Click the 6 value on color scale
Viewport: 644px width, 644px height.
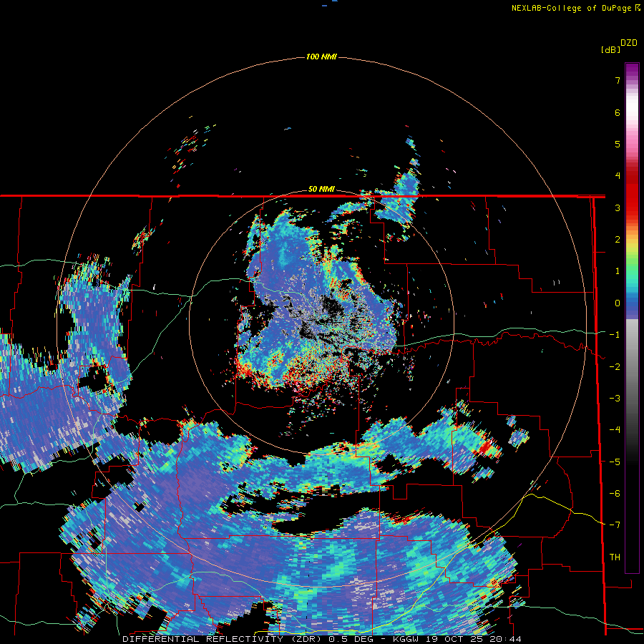point(618,112)
